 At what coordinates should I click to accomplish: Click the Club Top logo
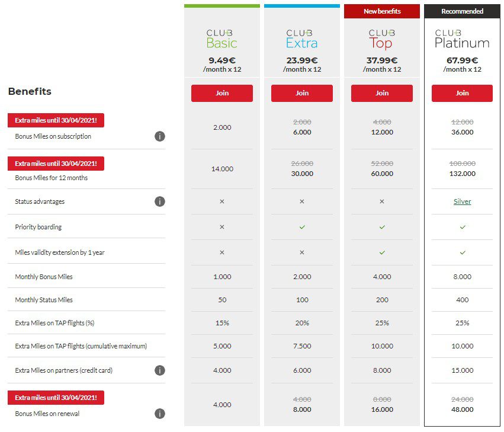pos(382,40)
